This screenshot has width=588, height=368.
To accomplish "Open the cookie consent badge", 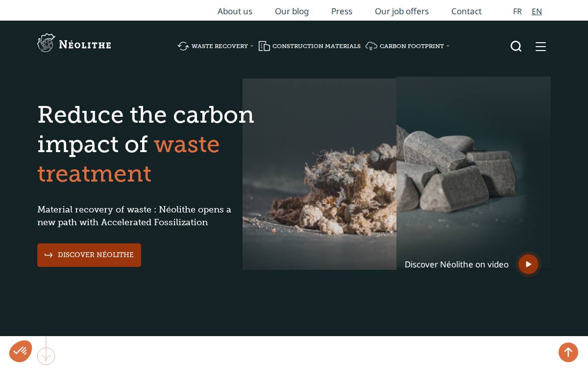I will point(20,351).
